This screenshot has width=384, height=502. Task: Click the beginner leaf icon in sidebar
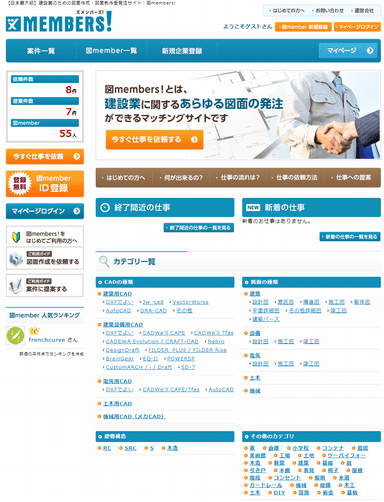coord(16,237)
